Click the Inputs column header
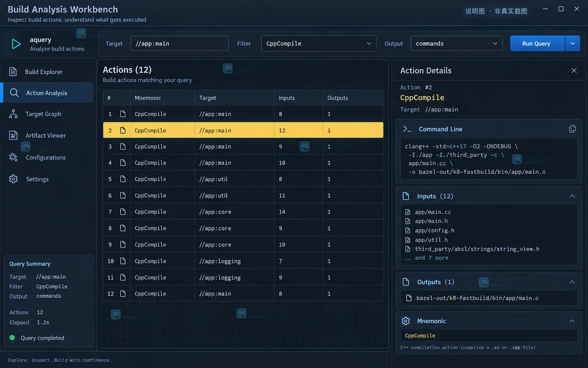The image size is (588, 368). 287,98
